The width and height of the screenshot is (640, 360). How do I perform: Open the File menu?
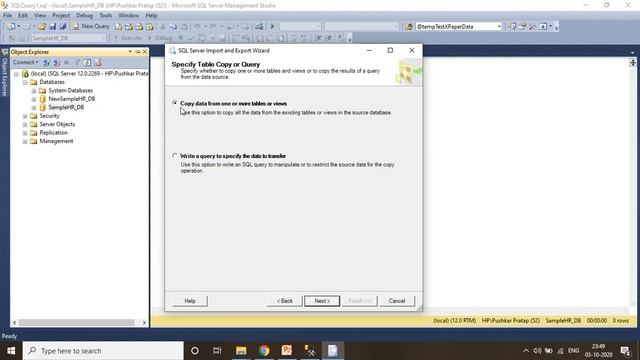(7, 15)
